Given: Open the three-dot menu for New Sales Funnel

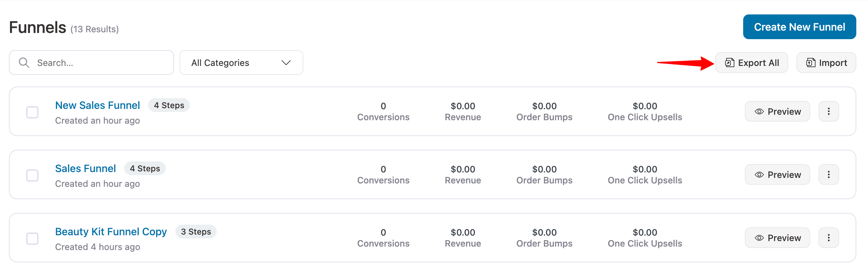Looking at the screenshot, I should point(828,111).
